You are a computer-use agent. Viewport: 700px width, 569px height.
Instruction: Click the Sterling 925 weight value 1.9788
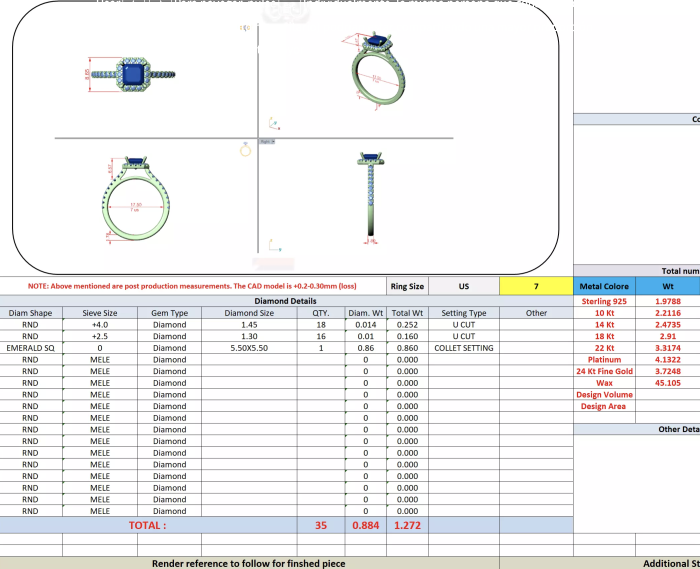click(x=668, y=301)
